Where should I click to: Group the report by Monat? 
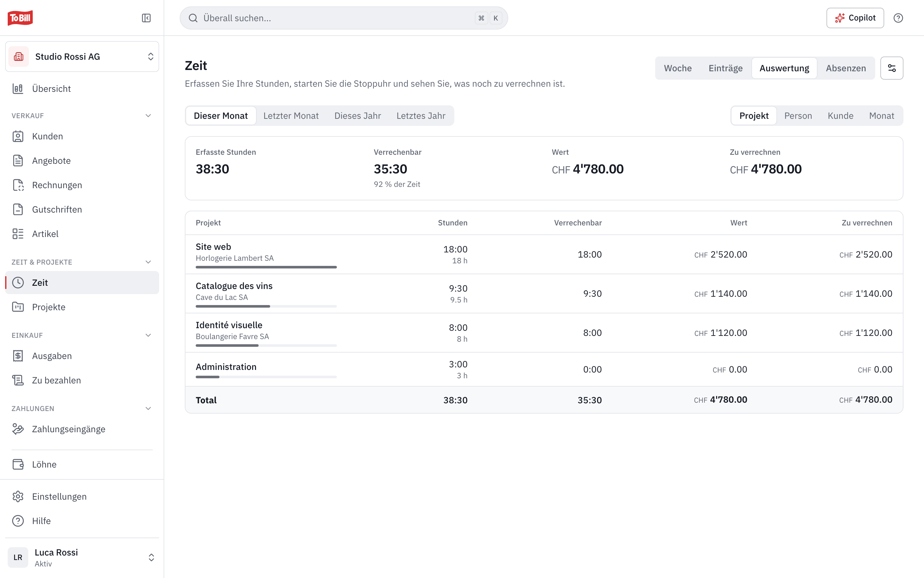pos(882,116)
